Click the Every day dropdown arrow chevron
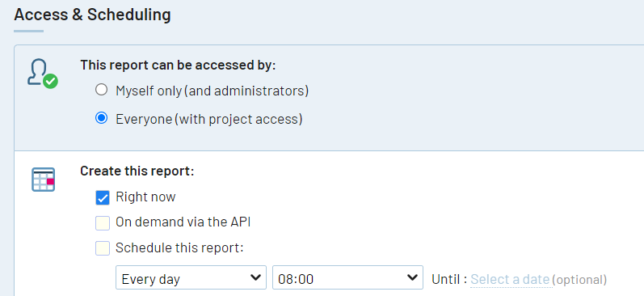644x296 pixels. coord(255,278)
